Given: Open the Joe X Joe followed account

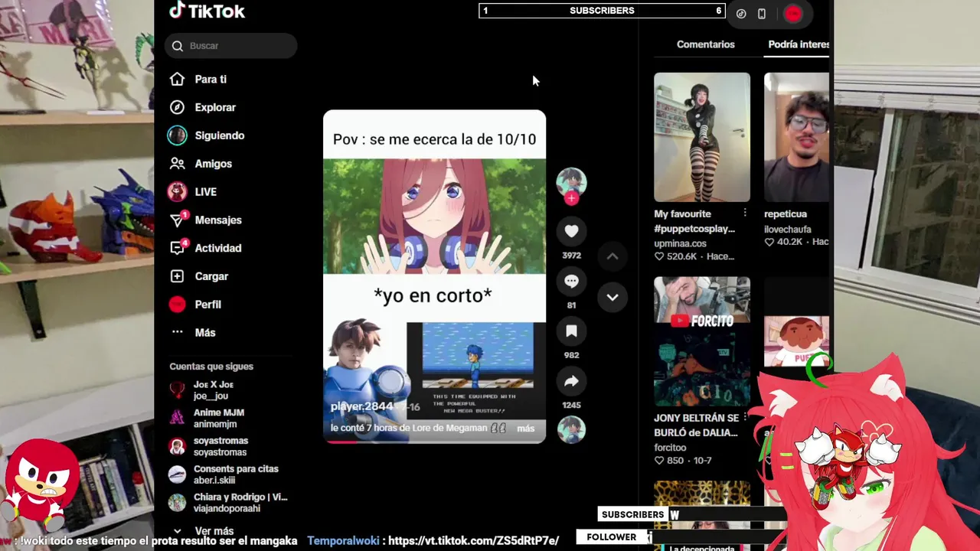Looking at the screenshot, I should tap(228, 390).
